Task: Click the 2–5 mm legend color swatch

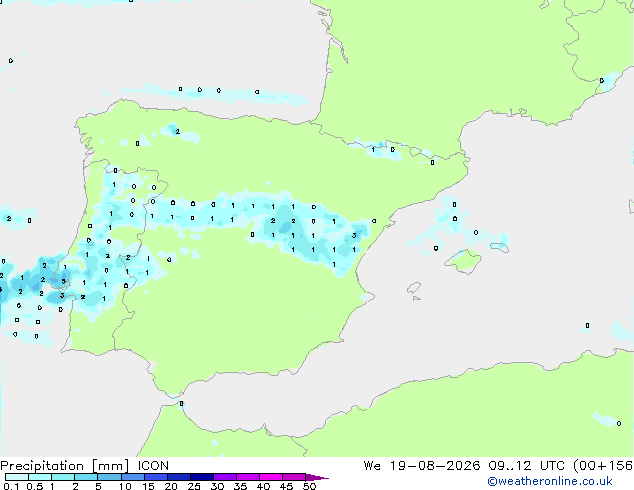Action: [86, 477]
